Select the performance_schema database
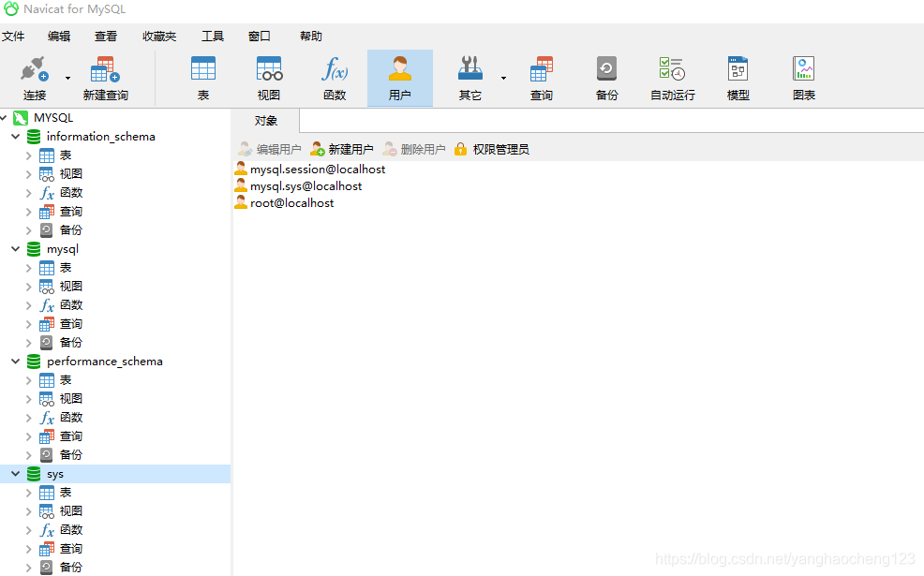 coord(105,362)
